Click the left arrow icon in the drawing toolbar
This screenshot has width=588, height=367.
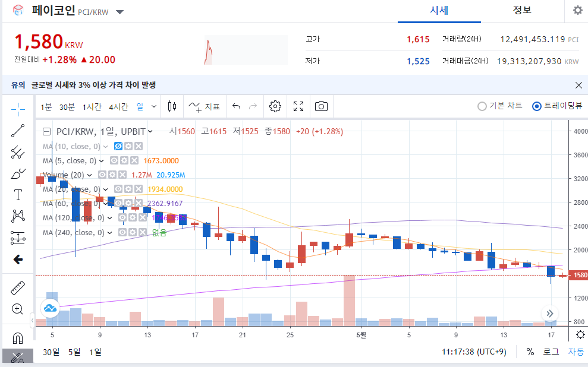click(18, 259)
